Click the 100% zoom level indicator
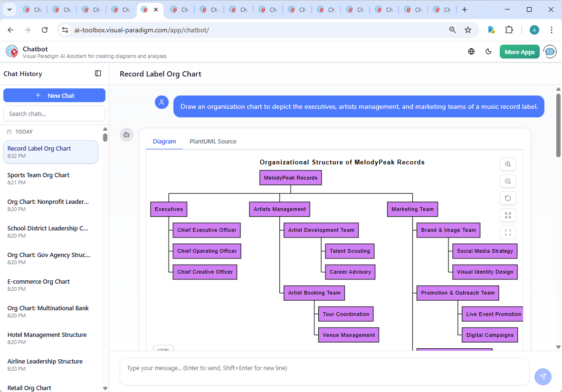The image size is (562, 392). [x=163, y=349]
